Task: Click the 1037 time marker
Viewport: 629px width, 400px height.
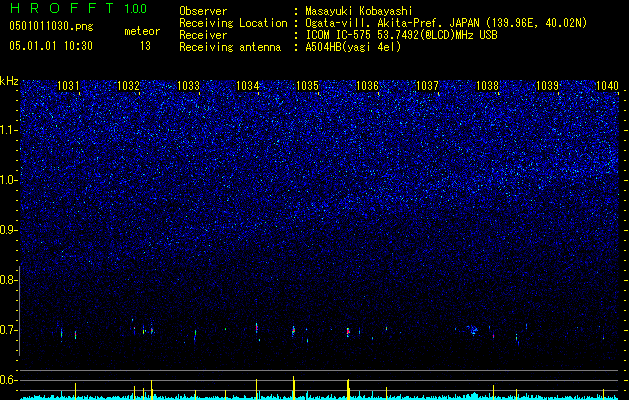Action: click(427, 85)
